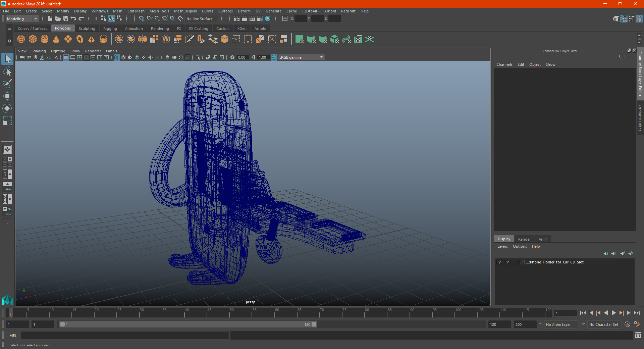Create a polygon plane from the shelf
The height and width of the screenshot is (349, 644).
pyautogui.click(x=68, y=39)
